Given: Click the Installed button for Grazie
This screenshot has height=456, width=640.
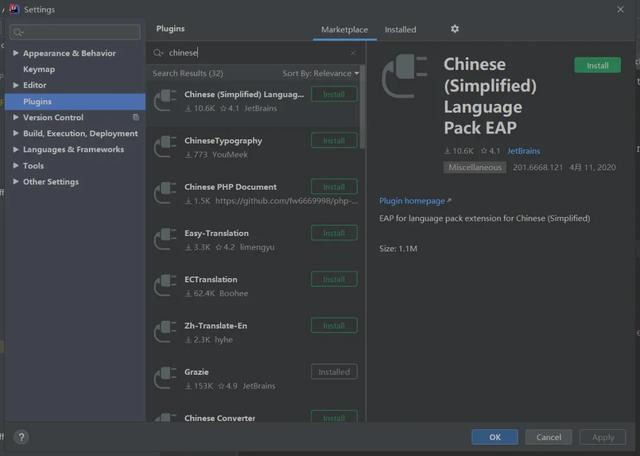Looking at the screenshot, I should [x=334, y=372].
